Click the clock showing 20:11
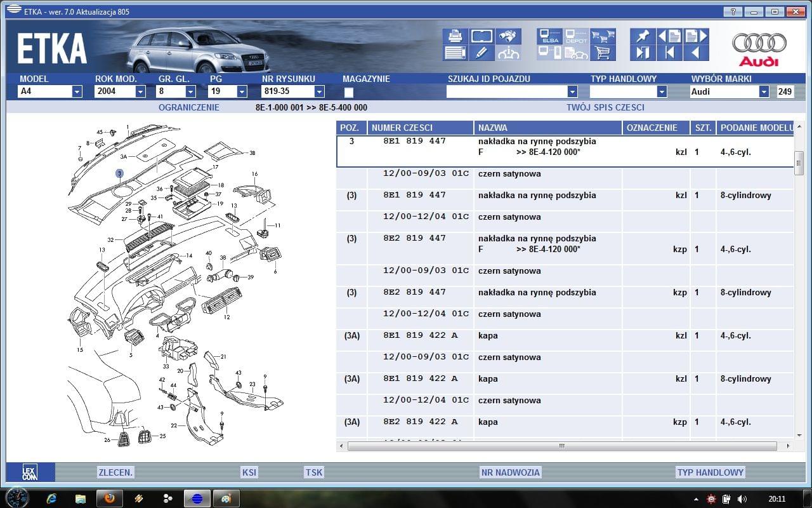 [777, 499]
